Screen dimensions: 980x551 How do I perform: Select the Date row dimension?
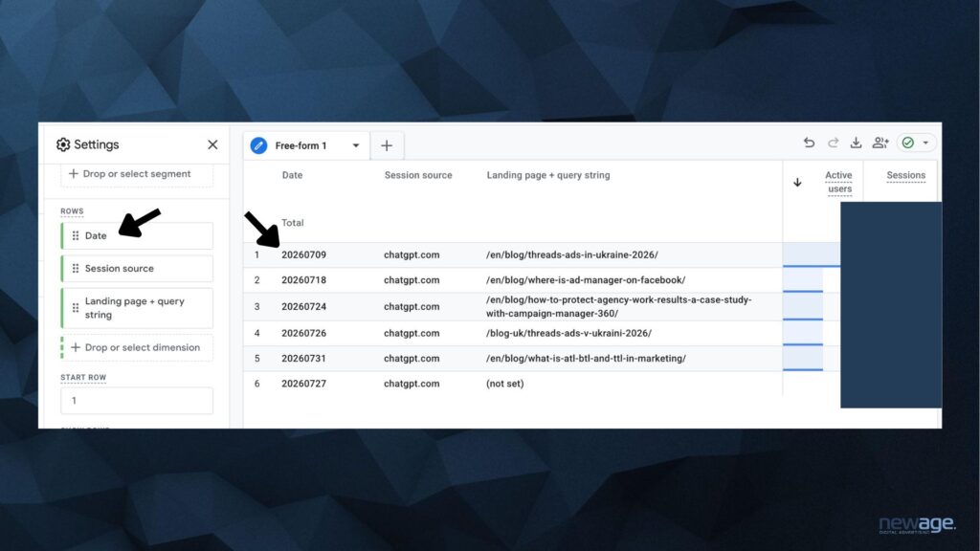138,235
